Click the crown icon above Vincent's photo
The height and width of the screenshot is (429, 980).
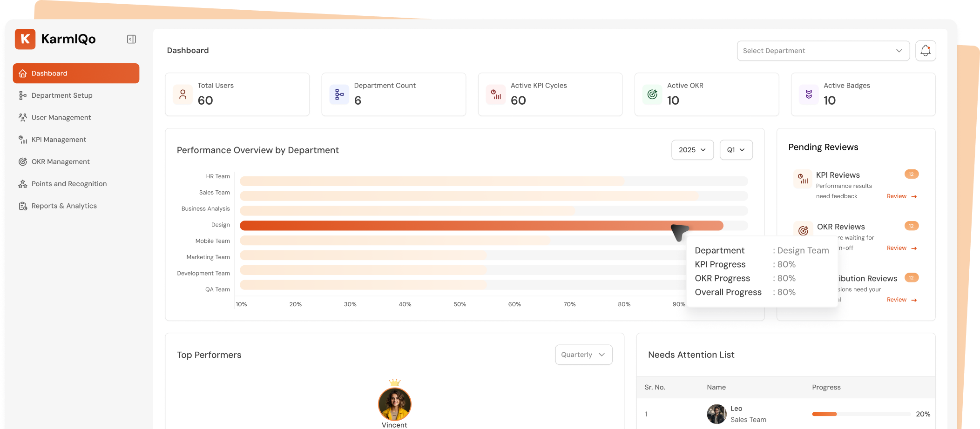pyautogui.click(x=395, y=382)
